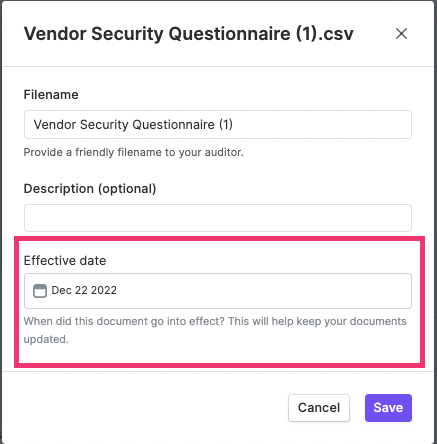Focus the empty Description input box
This screenshot has width=437, height=444.
coord(218,218)
